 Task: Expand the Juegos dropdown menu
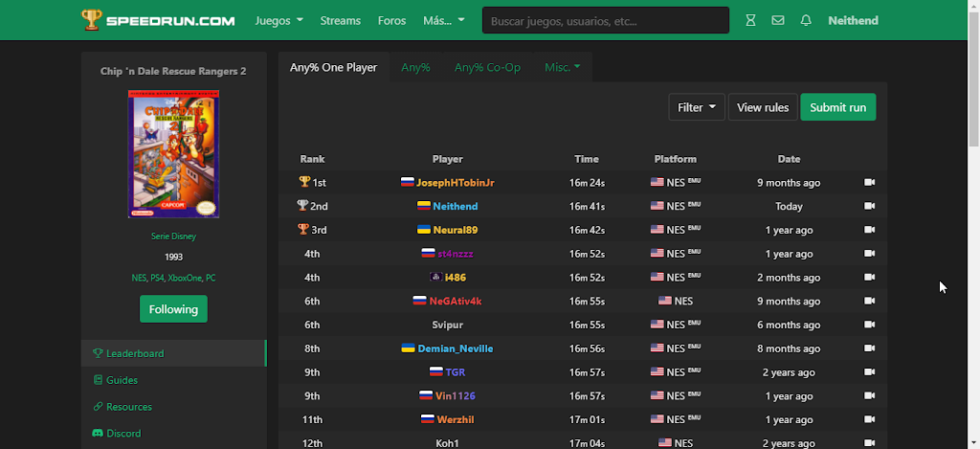click(278, 21)
